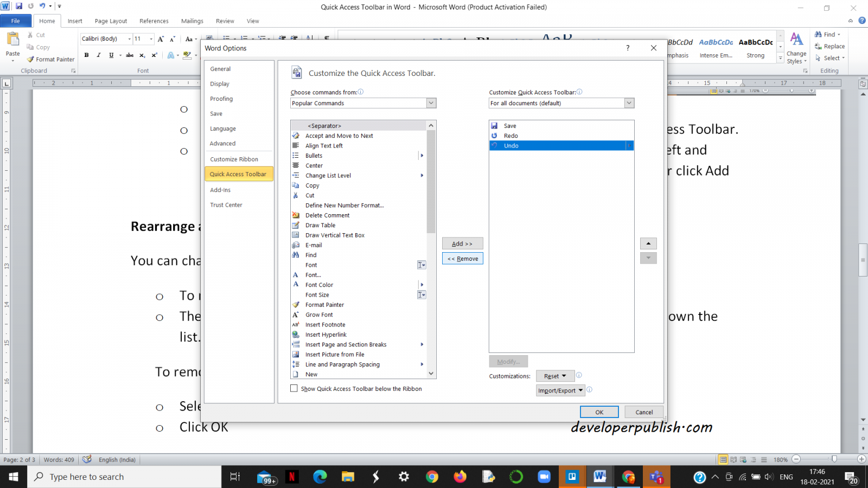868x488 pixels.
Task: Click the Save icon on Quick Access Toolbar
Action: click(20, 6)
